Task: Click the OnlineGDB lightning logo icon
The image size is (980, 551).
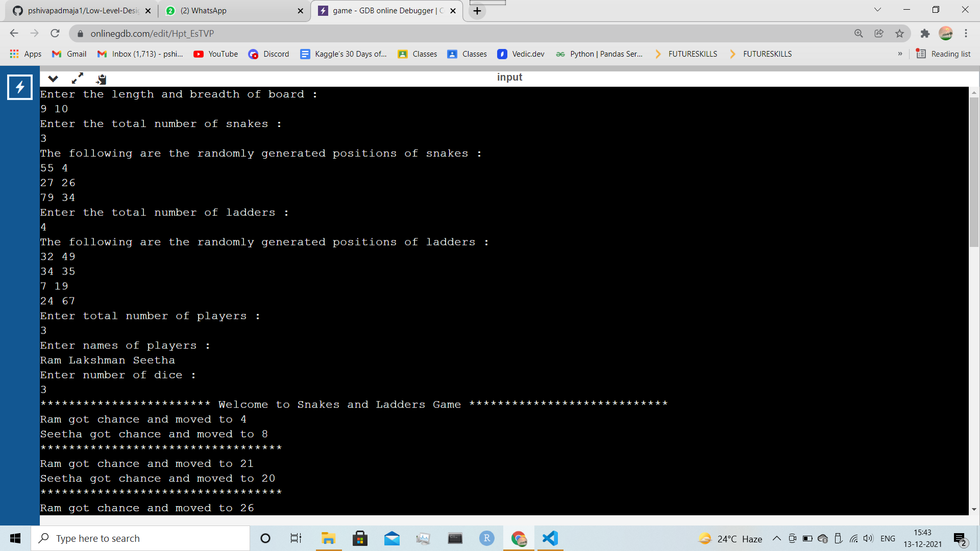Action: 20,87
